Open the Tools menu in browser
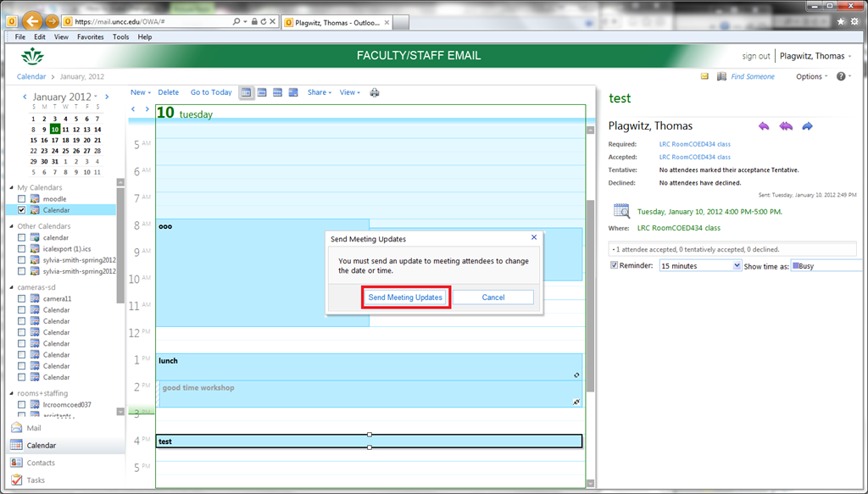 click(121, 37)
